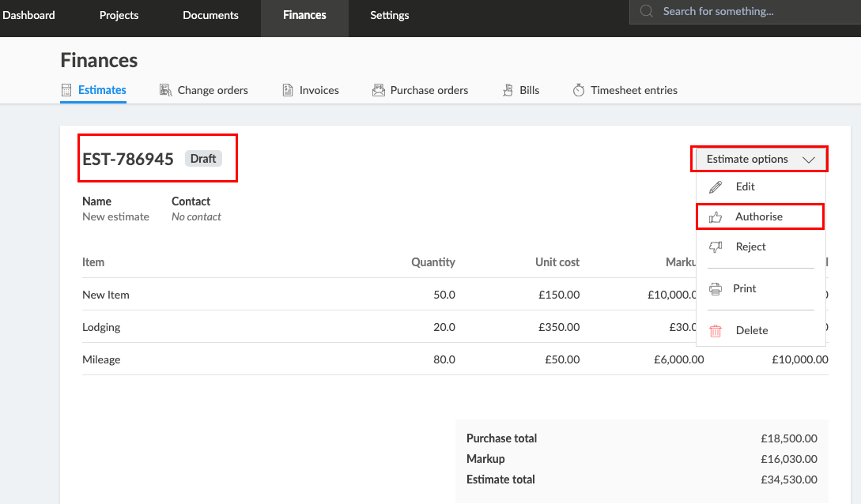The height and width of the screenshot is (504, 861).
Task: Click the Reject thumbs-down icon
Action: pos(716,247)
